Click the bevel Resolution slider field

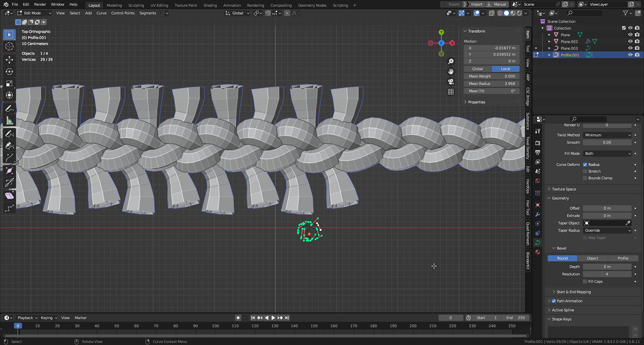607,274
